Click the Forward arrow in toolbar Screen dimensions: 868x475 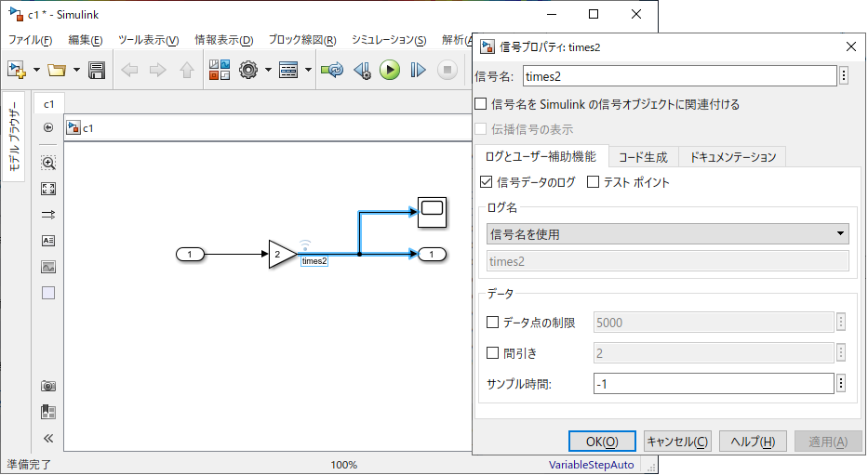click(158, 70)
